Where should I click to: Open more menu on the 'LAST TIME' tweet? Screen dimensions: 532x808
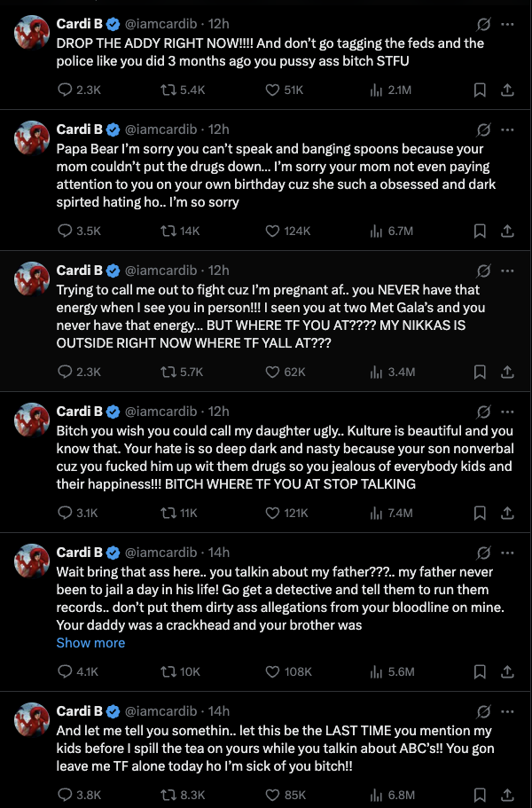click(507, 711)
